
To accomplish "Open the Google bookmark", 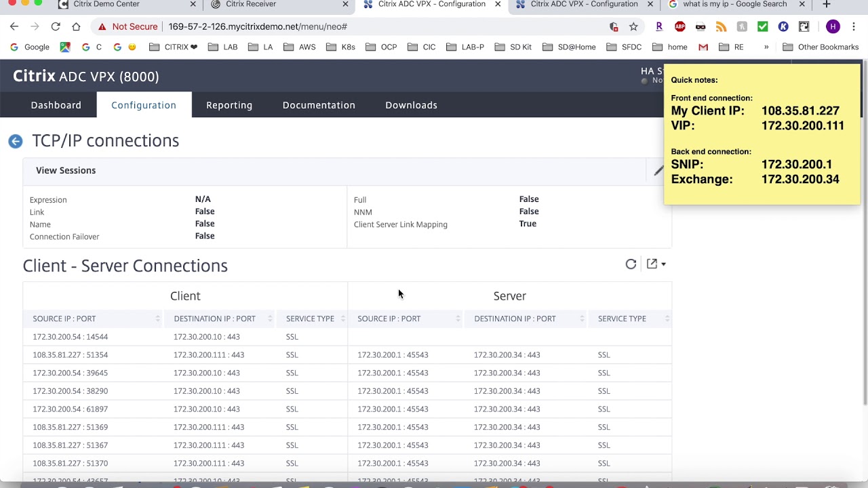I will (x=30, y=47).
